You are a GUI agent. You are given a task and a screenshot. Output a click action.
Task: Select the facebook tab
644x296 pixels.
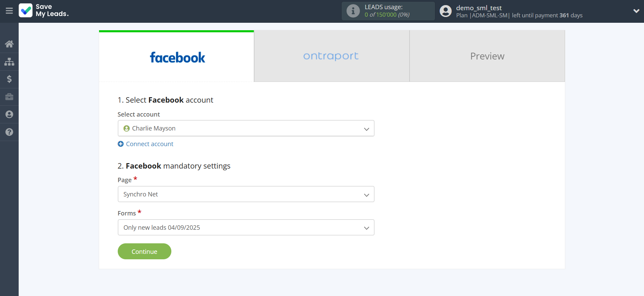(177, 57)
